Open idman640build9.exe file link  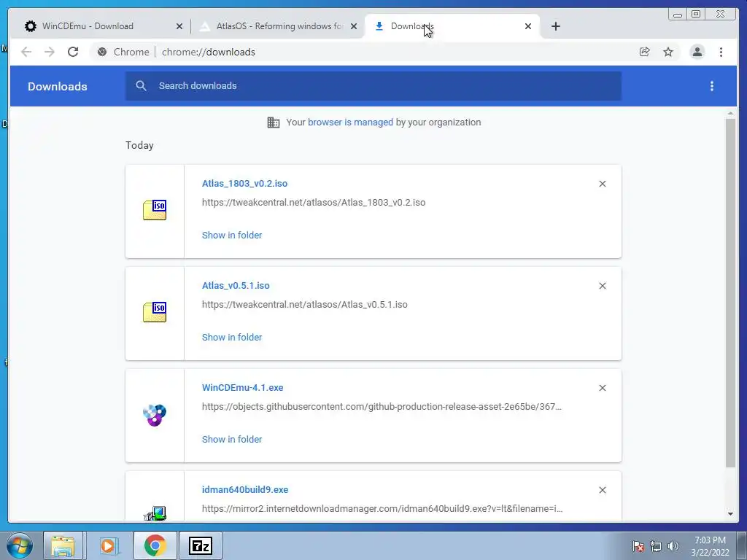click(245, 489)
